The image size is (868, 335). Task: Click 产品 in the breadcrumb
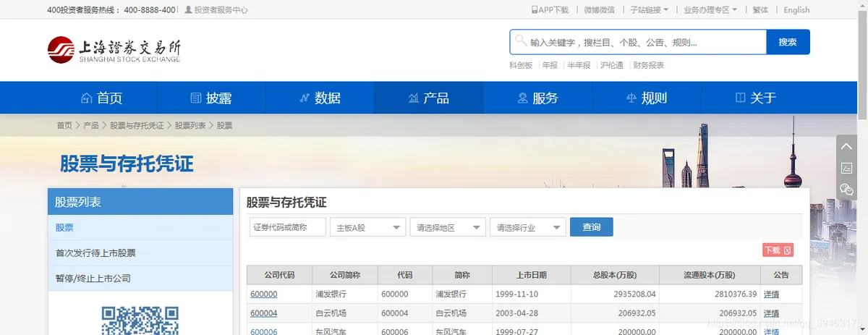91,125
